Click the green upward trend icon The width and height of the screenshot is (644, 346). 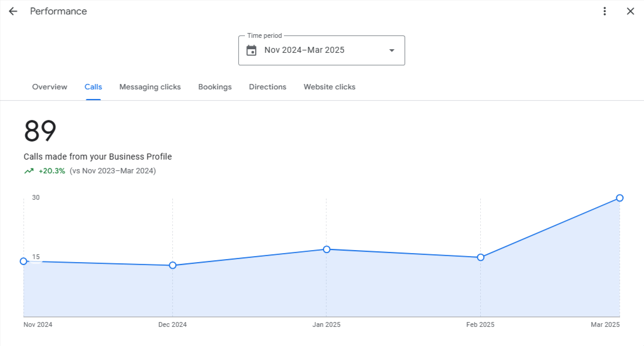tap(29, 171)
